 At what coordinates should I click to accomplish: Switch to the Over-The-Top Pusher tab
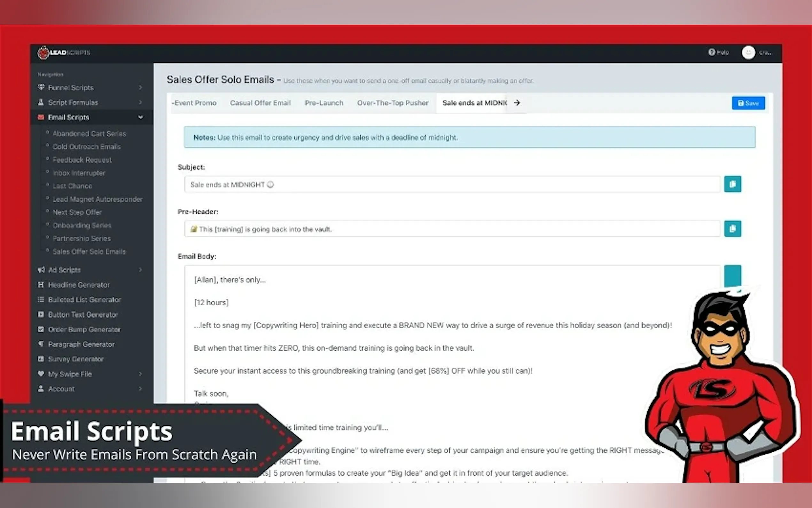[392, 103]
